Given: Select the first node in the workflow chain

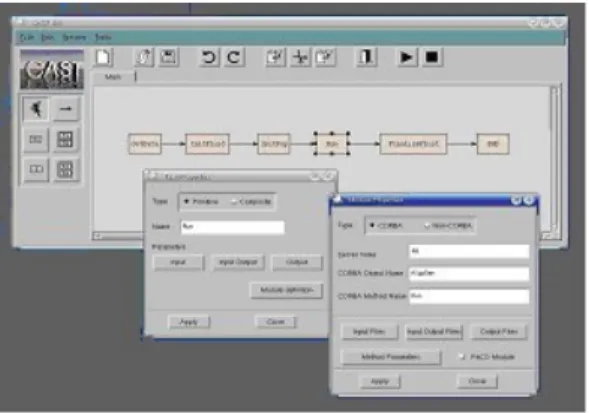Looking at the screenshot, I should point(145,144).
